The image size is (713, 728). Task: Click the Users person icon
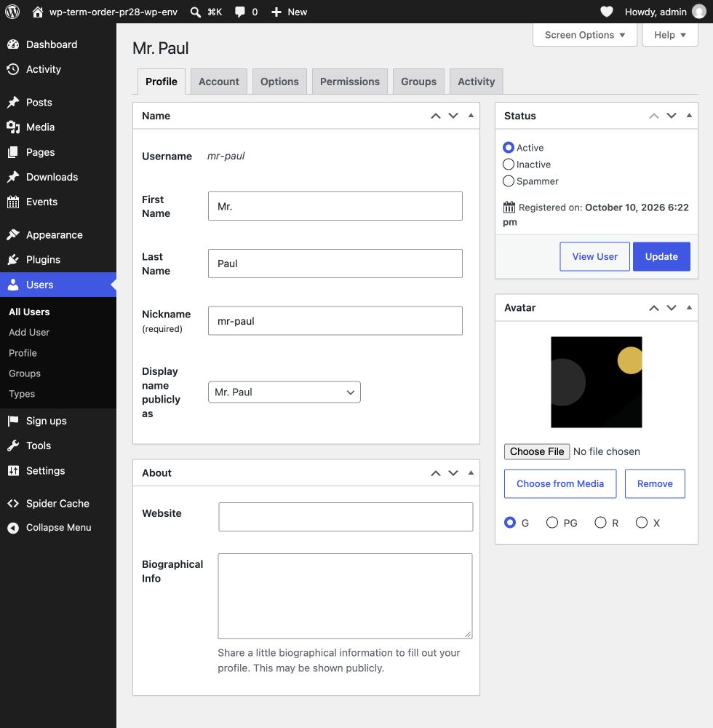[x=13, y=285]
